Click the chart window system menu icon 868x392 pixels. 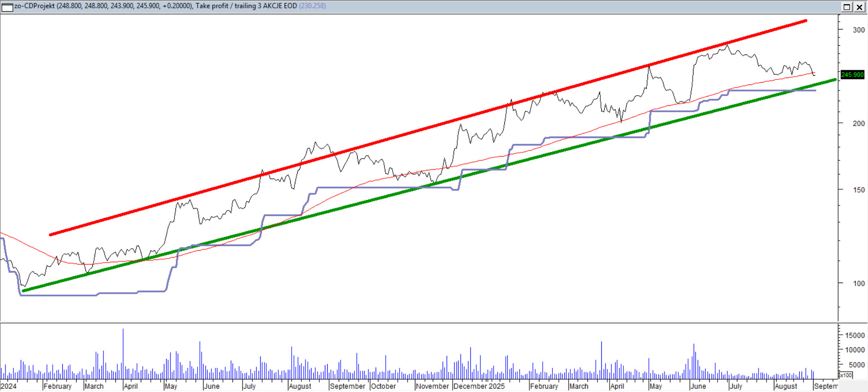coord(7,6)
